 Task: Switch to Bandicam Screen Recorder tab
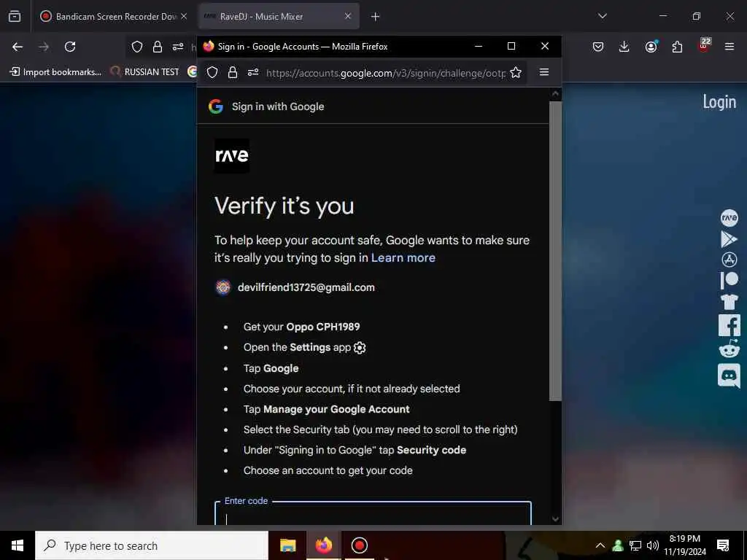click(x=113, y=16)
